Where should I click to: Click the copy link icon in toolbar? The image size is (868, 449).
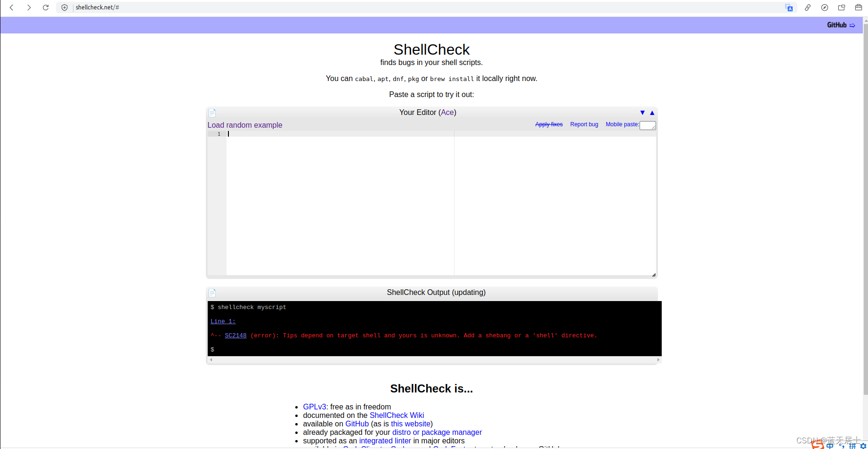click(x=808, y=8)
